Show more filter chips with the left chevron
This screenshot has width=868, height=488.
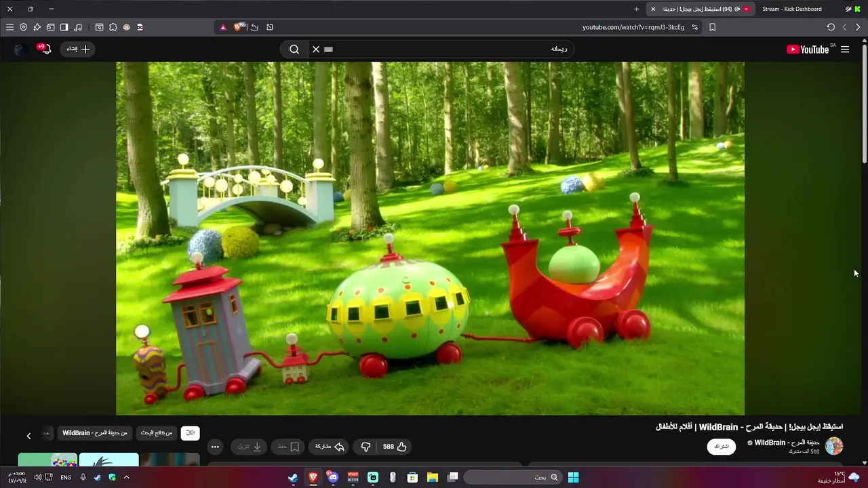28,436
